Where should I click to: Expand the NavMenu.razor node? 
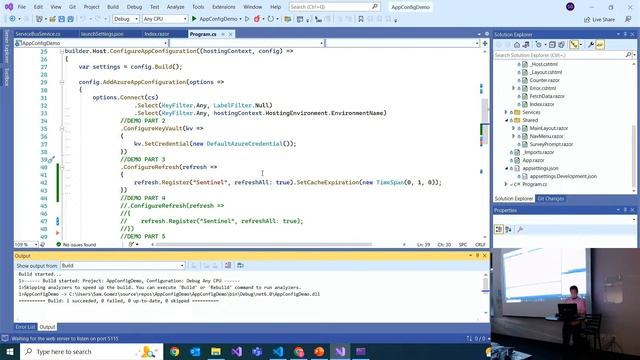(513, 136)
